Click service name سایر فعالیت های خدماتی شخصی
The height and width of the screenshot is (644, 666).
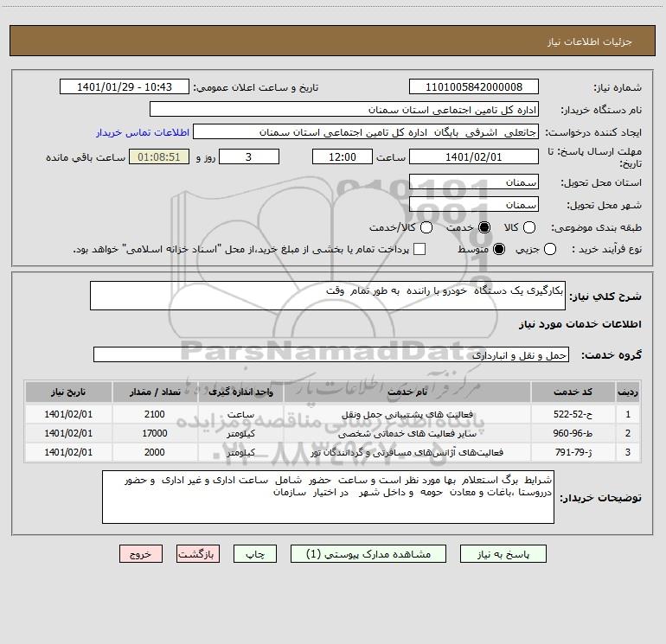(407, 433)
